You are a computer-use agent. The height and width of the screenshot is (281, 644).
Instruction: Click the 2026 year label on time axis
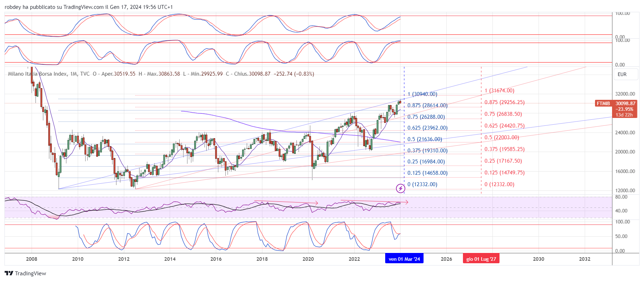446,259
